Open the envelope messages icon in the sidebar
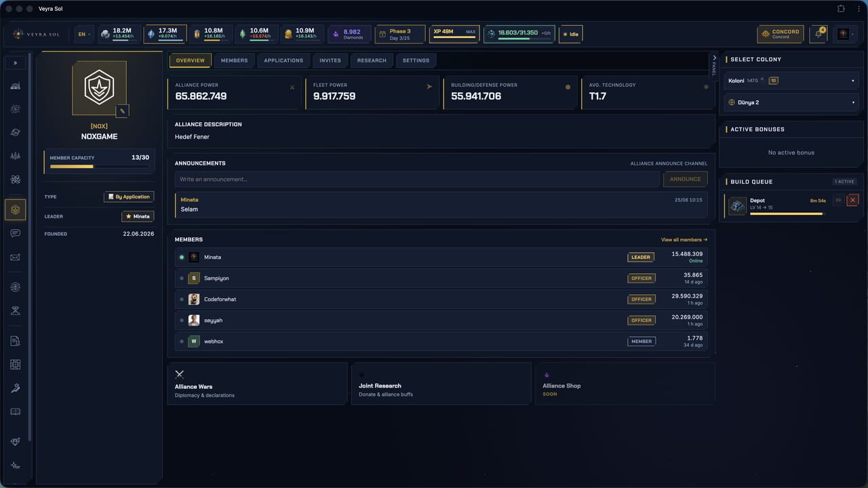The width and height of the screenshot is (868, 488). pos(15,257)
